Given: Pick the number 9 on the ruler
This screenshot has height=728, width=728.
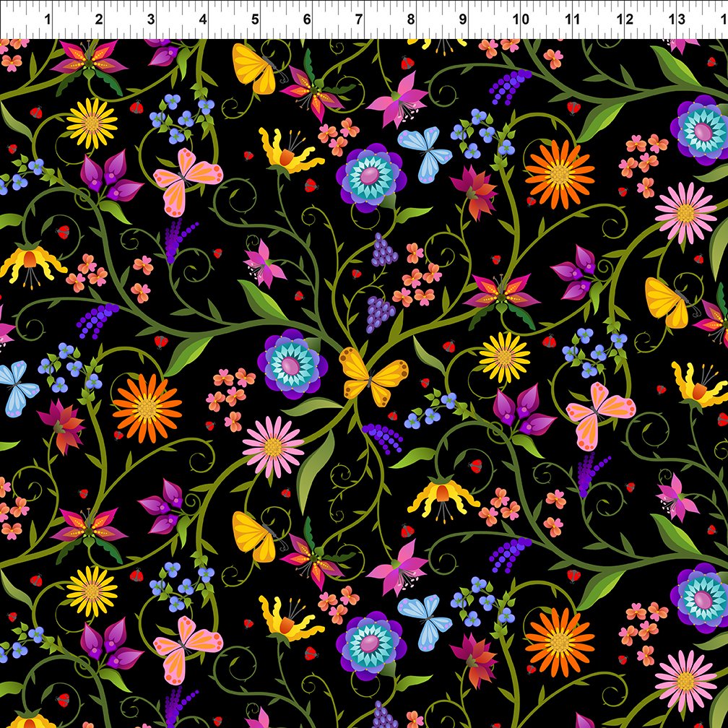Looking at the screenshot, I should pos(462,19).
